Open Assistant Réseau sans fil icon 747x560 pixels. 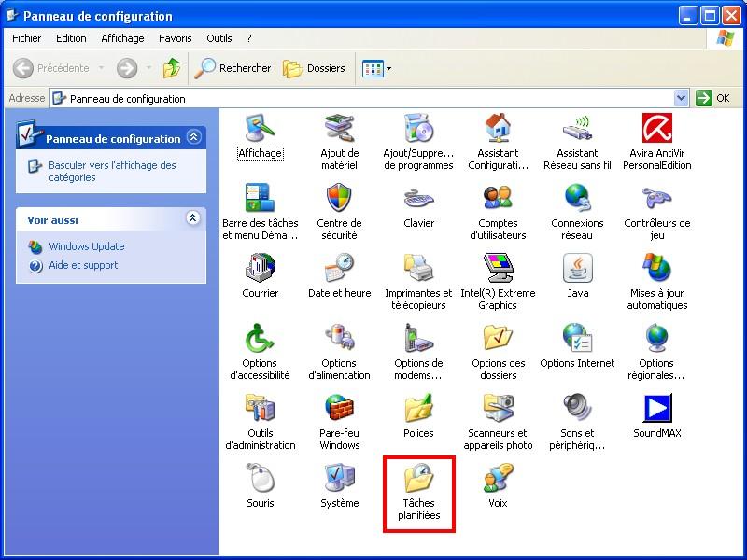coord(577,129)
